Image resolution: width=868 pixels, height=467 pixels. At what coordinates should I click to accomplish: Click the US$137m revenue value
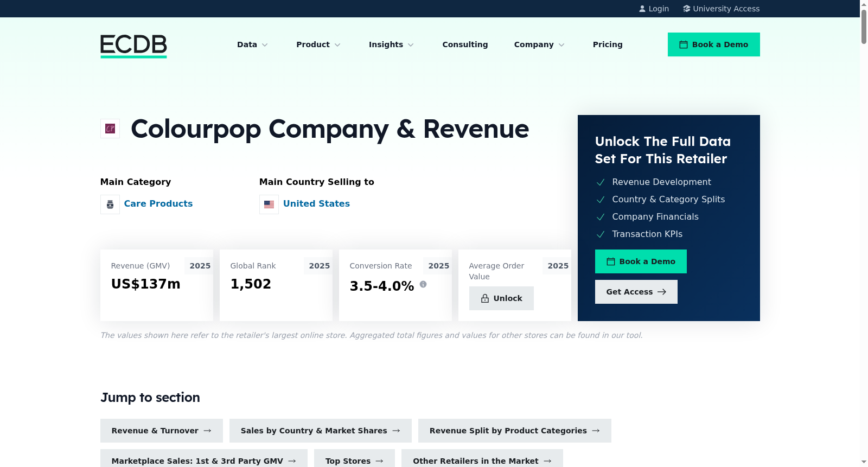coord(146,284)
